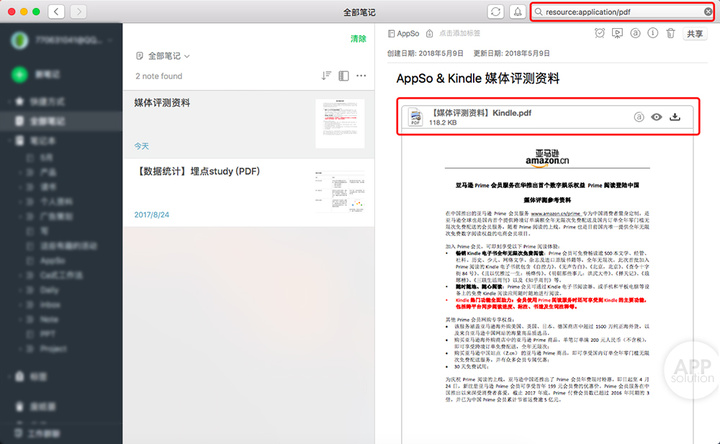Image resolution: width=720 pixels, height=444 pixels.
Task: Go back with the left arrow button
Action: [56, 11]
